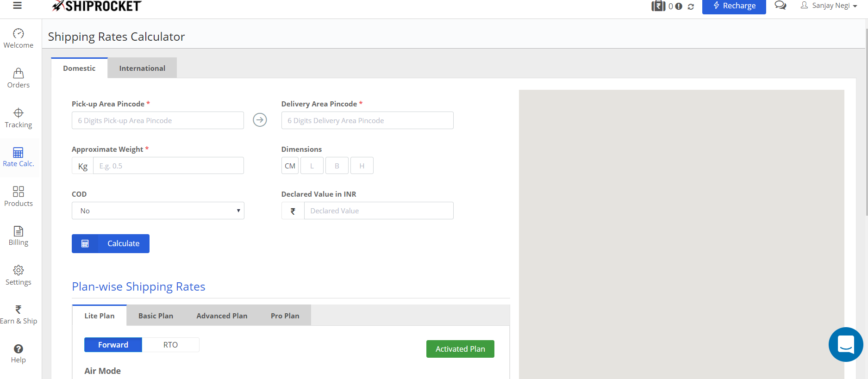Viewport: 868px width, 379px height.
Task: Click the Declared Value input field
Action: 378,211
